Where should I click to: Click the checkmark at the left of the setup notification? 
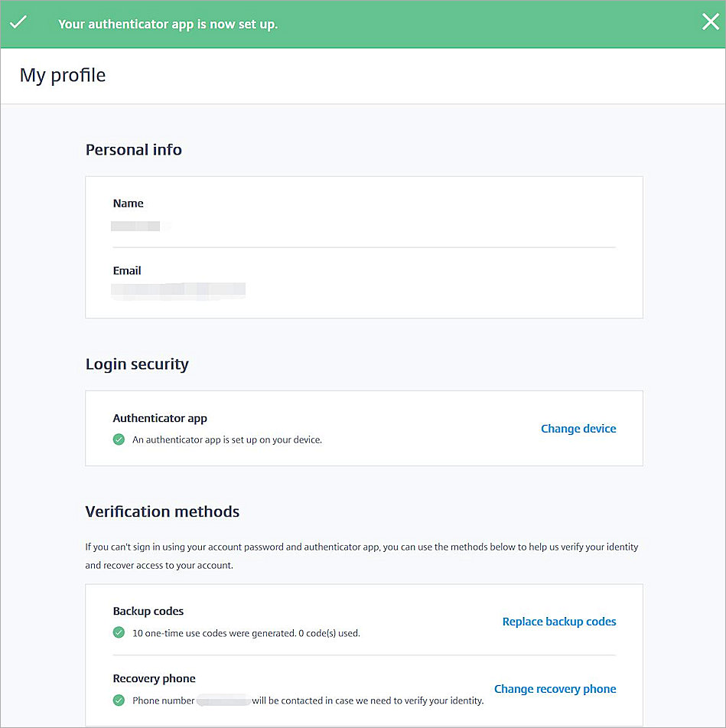(x=17, y=21)
